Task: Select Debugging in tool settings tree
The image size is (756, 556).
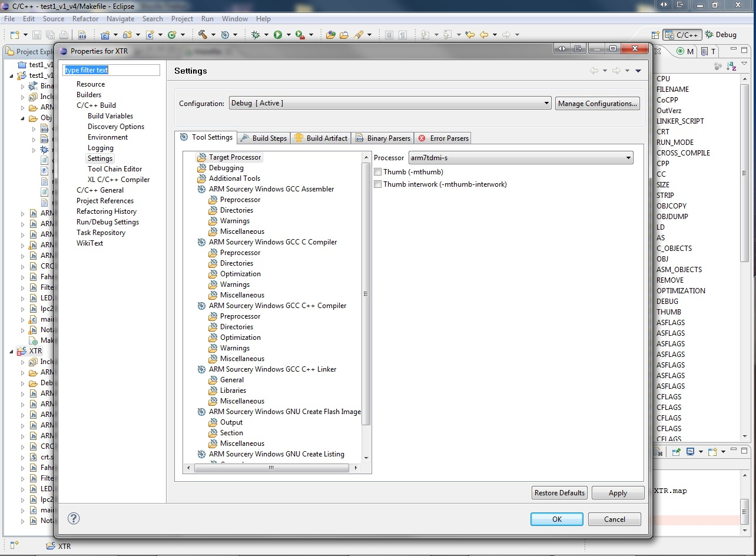Action: (226, 168)
